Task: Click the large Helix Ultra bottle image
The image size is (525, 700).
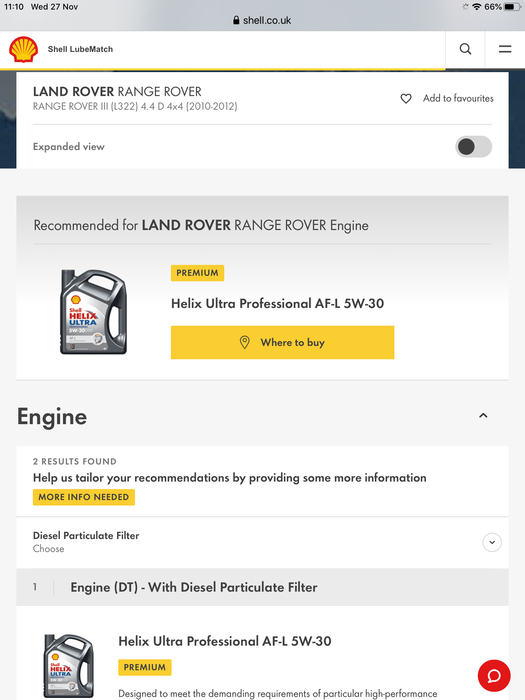Action: 93,312
